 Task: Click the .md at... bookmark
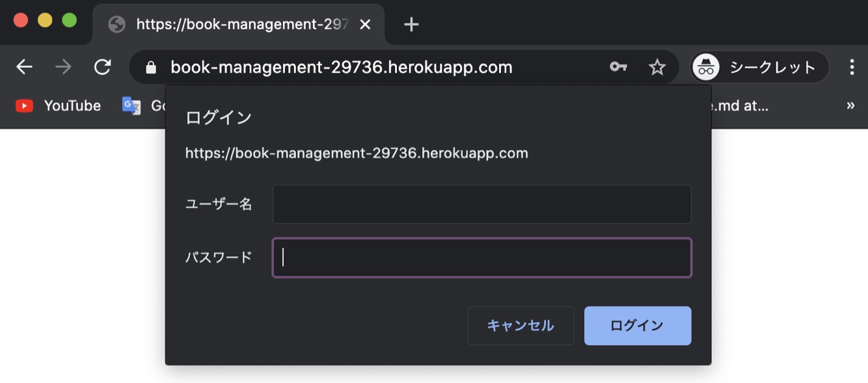(740, 105)
